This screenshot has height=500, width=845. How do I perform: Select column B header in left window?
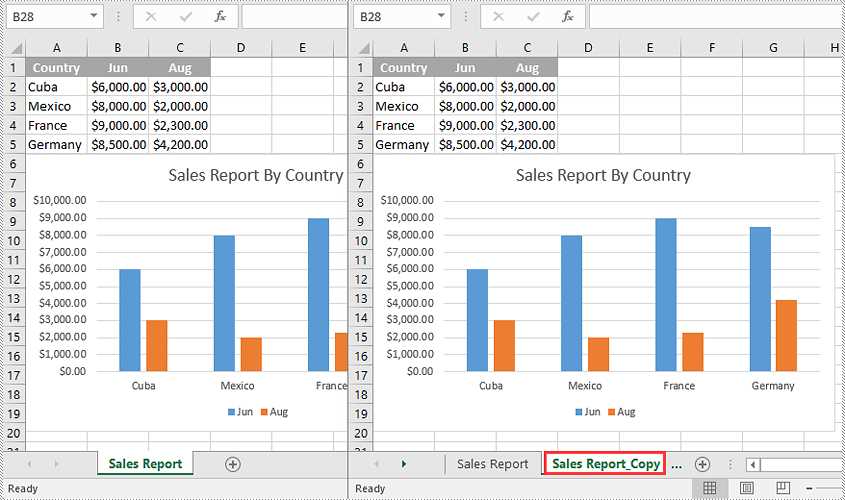[x=117, y=48]
